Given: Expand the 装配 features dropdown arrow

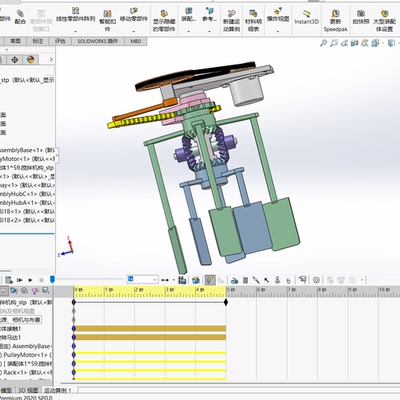Looking at the screenshot, I should [x=188, y=32].
